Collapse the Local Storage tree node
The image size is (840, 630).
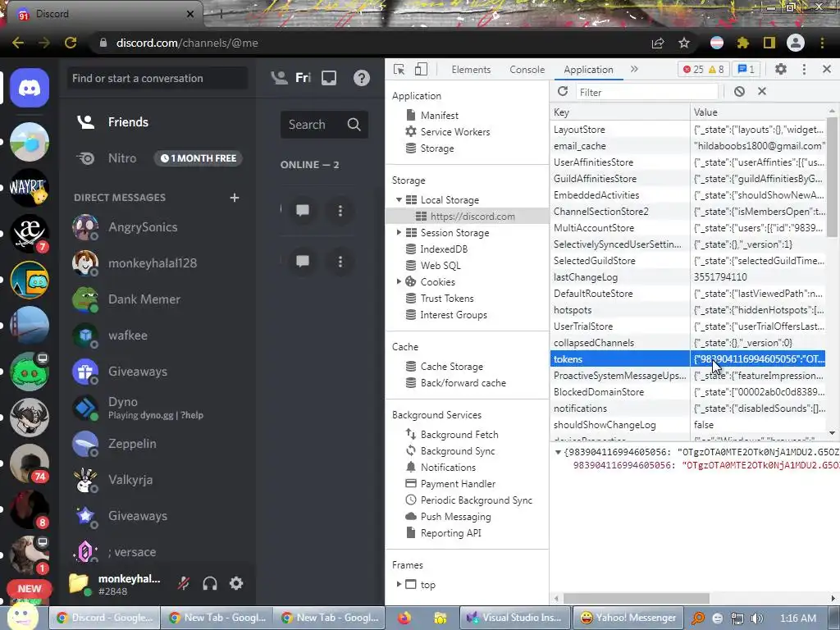coord(399,200)
